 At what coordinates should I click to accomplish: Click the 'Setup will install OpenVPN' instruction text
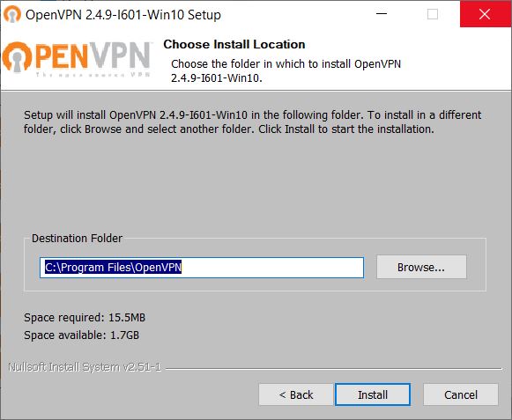[x=252, y=122]
